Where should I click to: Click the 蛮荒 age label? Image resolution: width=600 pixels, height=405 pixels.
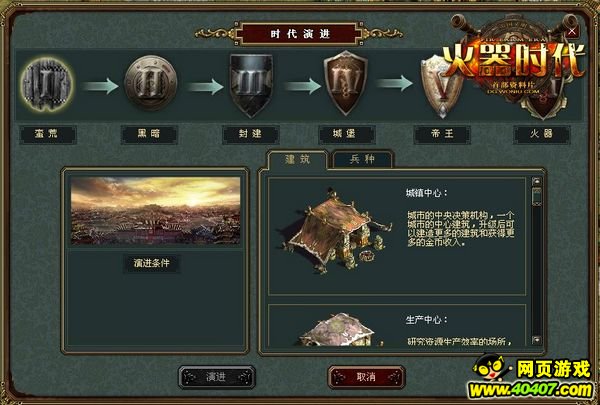click(48, 135)
